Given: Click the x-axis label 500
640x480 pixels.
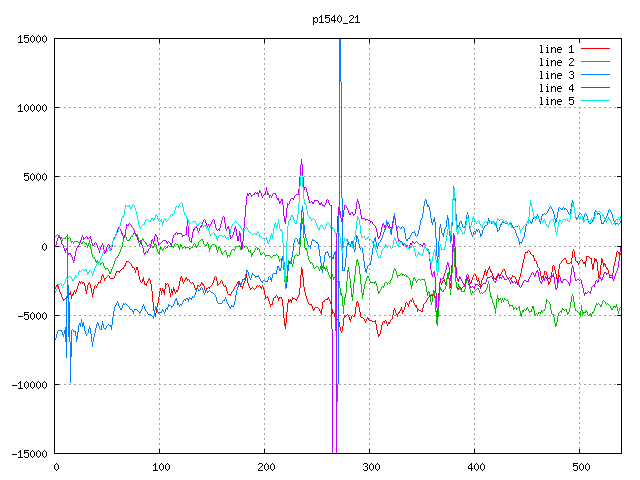Looking at the screenshot, I should [x=581, y=467].
